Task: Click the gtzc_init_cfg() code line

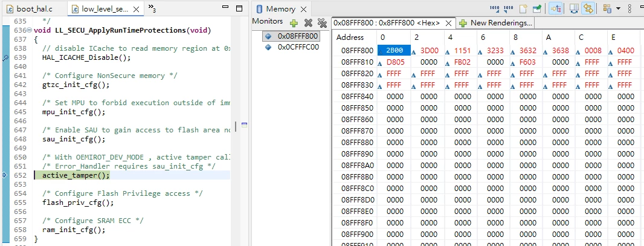Action: [x=76, y=85]
